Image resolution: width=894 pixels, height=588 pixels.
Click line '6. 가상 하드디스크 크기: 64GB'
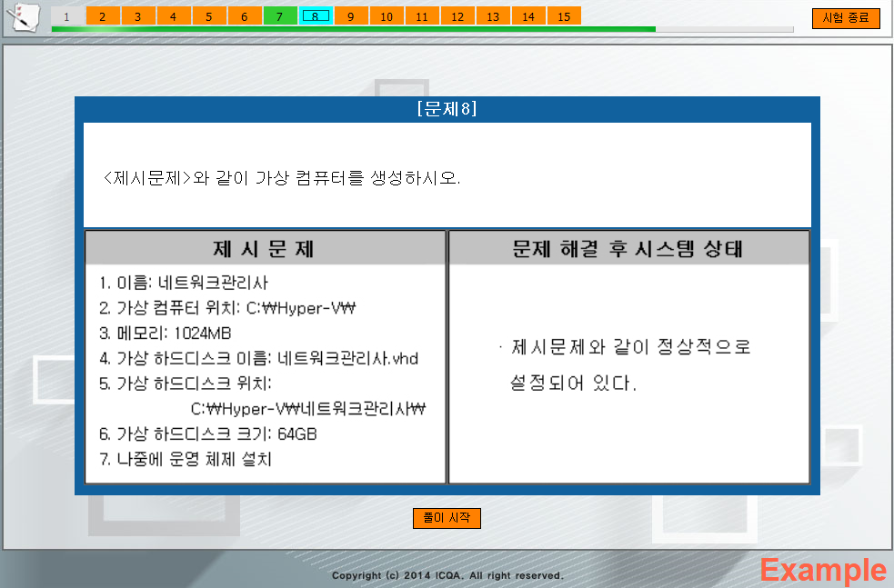pos(207,434)
